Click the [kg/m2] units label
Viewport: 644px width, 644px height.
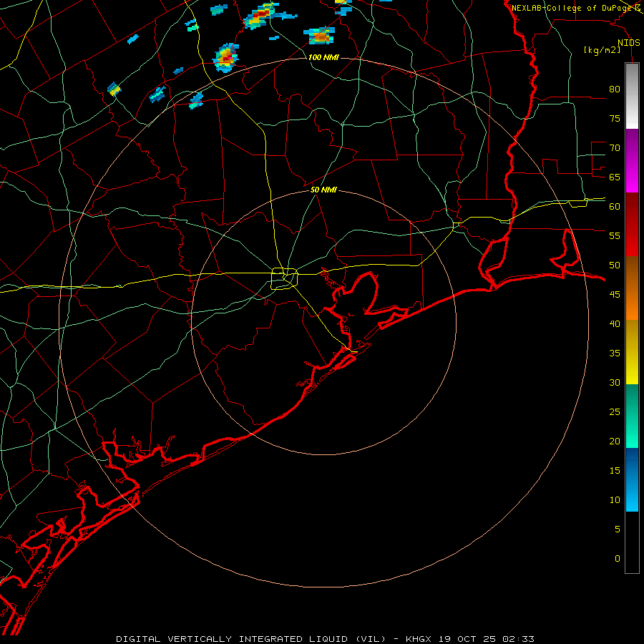602,50
